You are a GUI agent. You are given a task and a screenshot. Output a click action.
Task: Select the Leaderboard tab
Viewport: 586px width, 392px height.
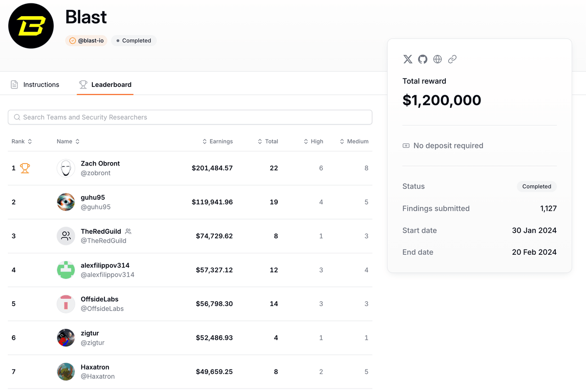click(x=105, y=84)
